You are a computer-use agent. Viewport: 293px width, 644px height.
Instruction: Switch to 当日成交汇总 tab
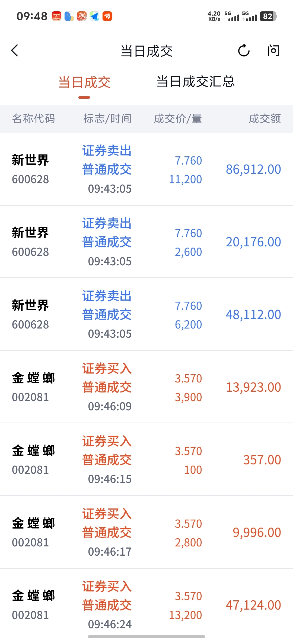click(x=195, y=82)
